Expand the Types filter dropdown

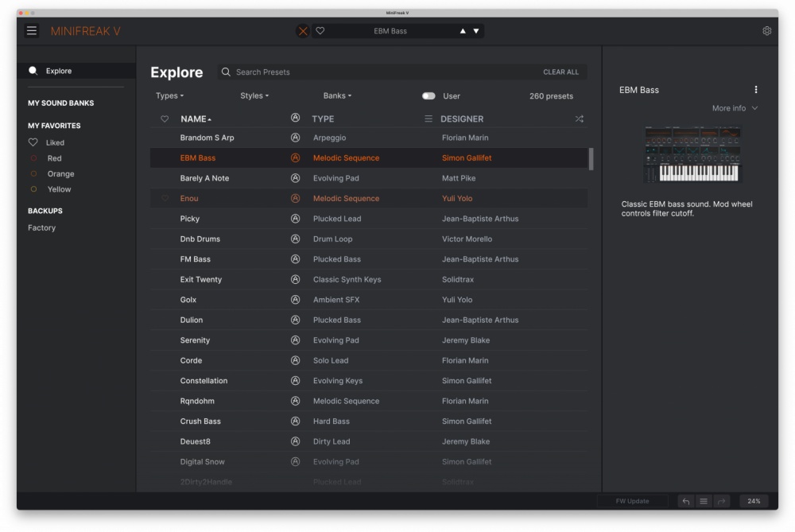pos(169,96)
